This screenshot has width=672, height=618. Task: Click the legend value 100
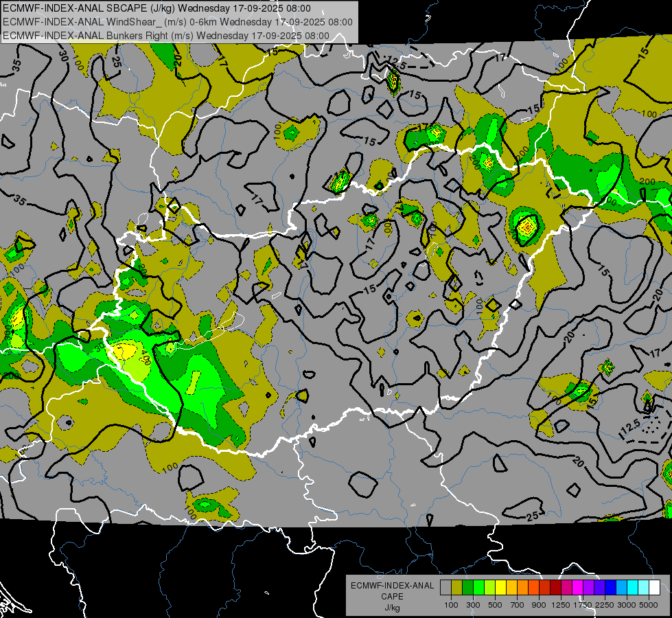click(x=451, y=605)
